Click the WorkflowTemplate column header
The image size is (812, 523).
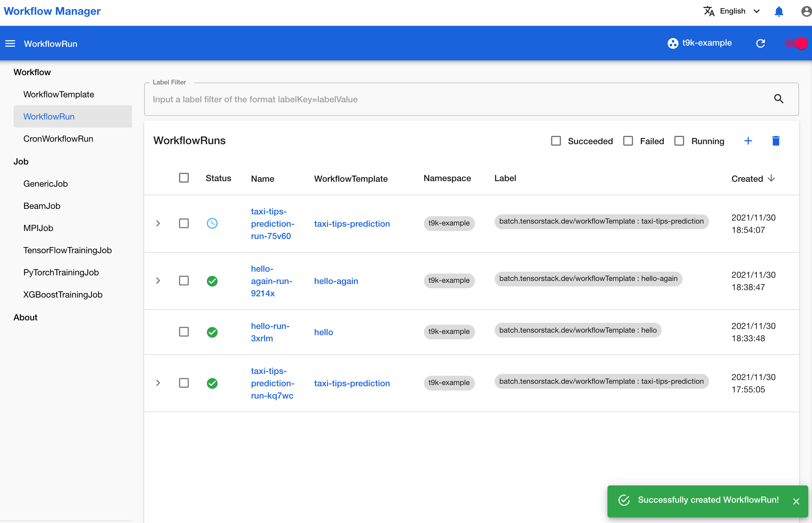pos(351,179)
